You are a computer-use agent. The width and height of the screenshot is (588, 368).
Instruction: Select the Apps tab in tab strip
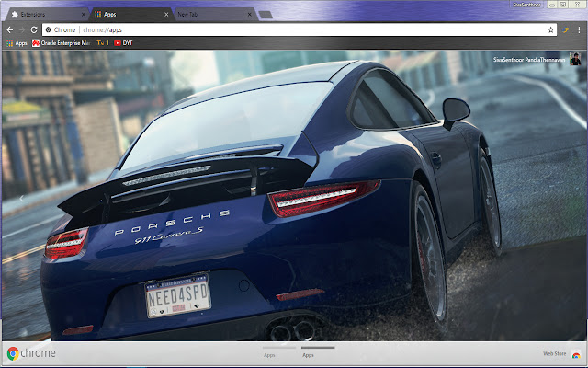[131, 15]
